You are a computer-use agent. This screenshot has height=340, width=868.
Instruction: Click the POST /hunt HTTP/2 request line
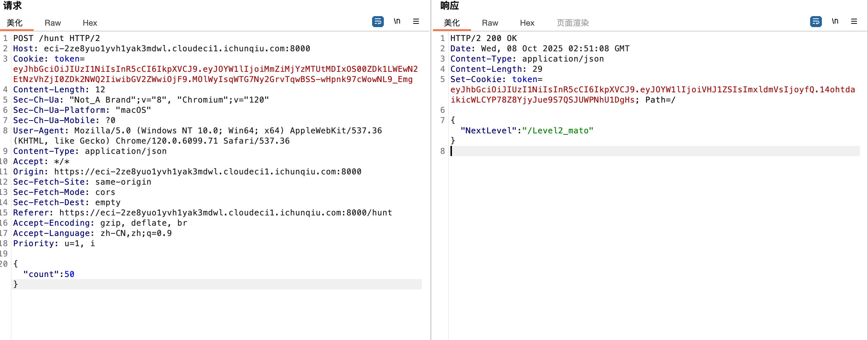(56, 38)
